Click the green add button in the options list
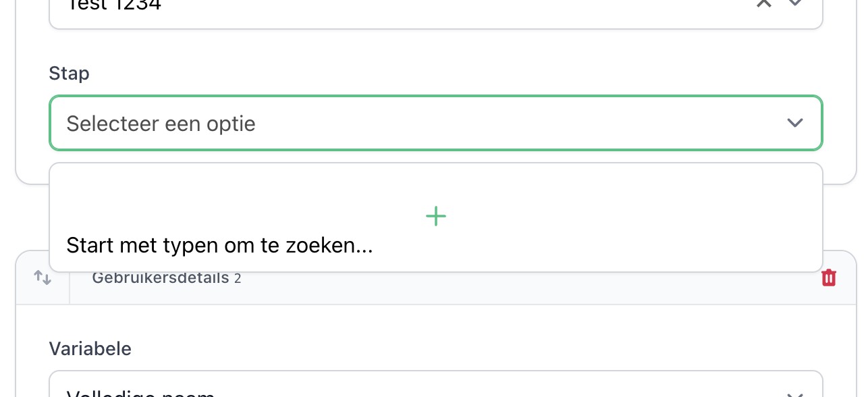868x397 pixels. (435, 216)
